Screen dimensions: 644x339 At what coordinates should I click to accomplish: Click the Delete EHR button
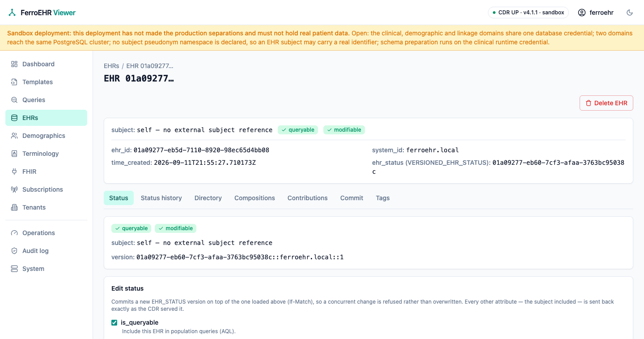[606, 103]
